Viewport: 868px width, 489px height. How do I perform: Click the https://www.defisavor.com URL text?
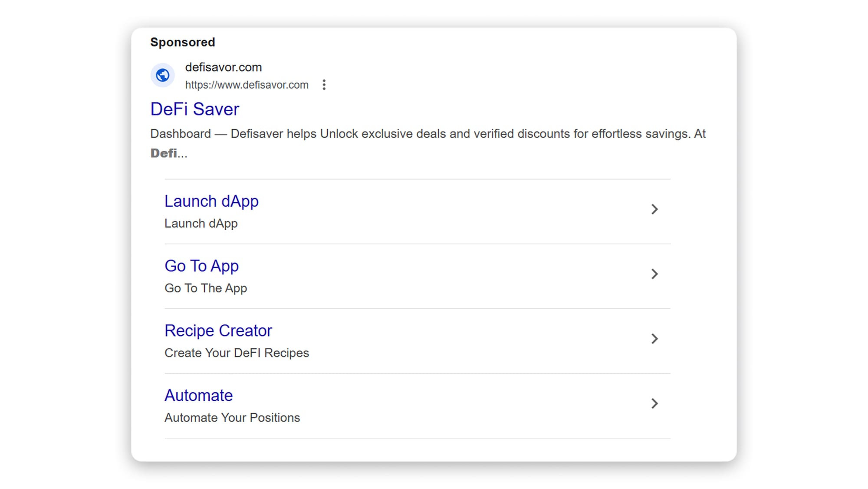(247, 85)
